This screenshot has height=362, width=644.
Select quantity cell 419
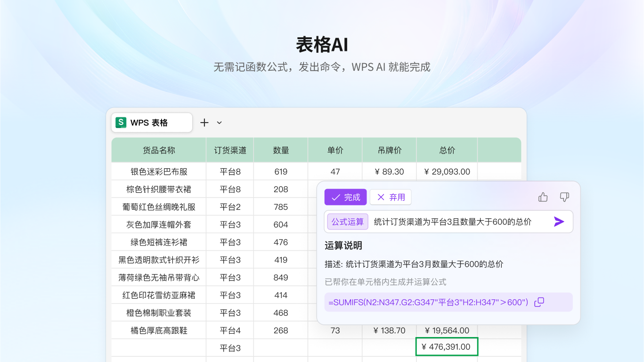[x=281, y=260]
